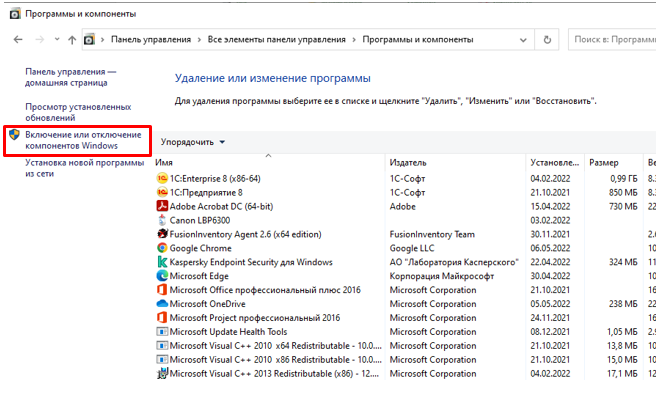Click the 1C:Предприятие 8 program icon
664x398 pixels.
pyautogui.click(x=162, y=192)
